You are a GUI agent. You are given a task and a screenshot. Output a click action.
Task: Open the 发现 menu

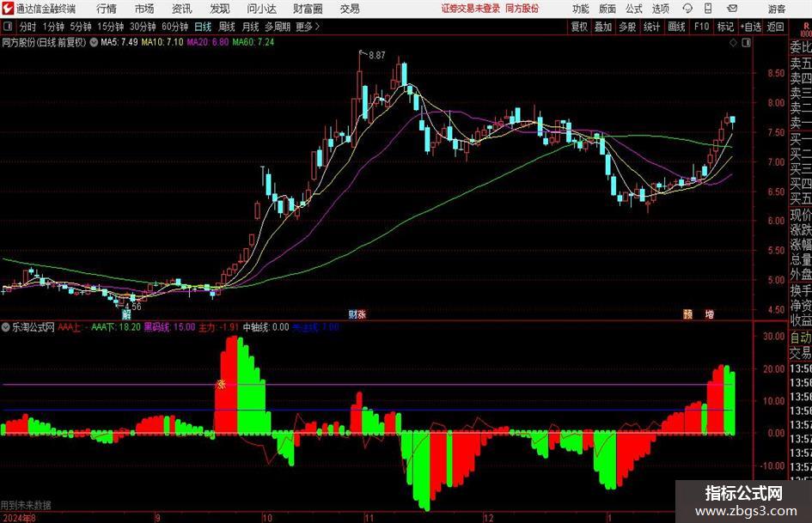[x=220, y=9]
